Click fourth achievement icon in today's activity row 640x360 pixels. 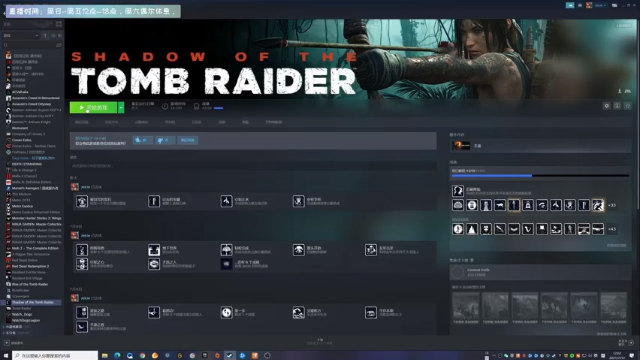pos(298,201)
